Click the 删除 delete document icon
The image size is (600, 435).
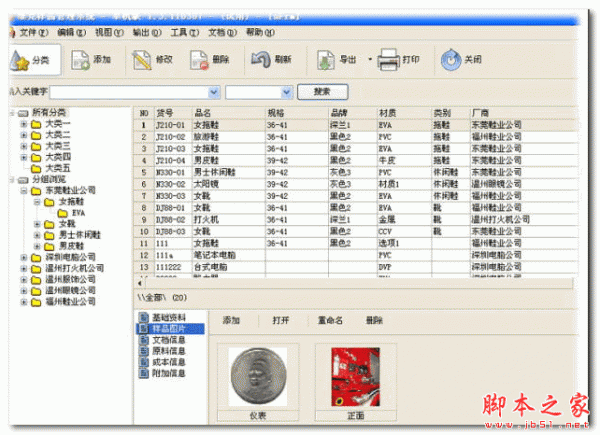point(200,60)
